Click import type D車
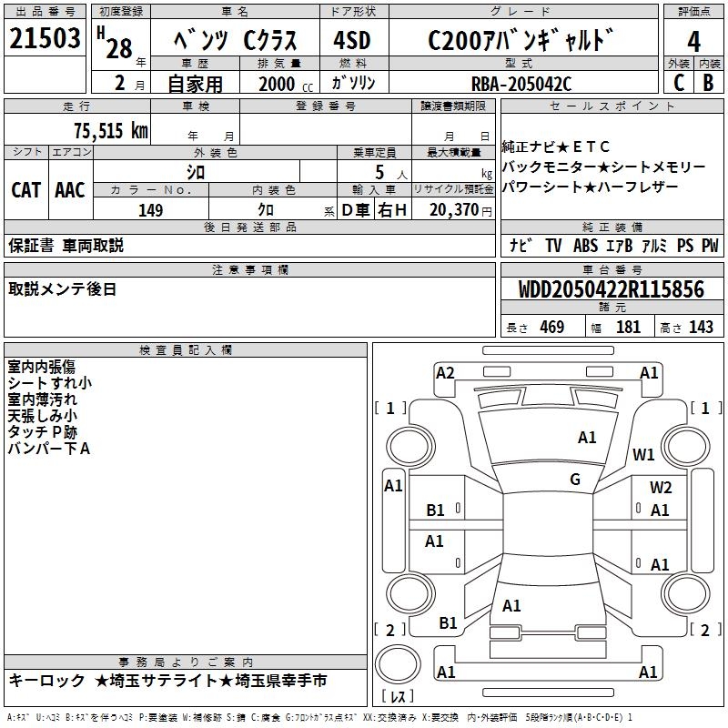 click(356, 210)
